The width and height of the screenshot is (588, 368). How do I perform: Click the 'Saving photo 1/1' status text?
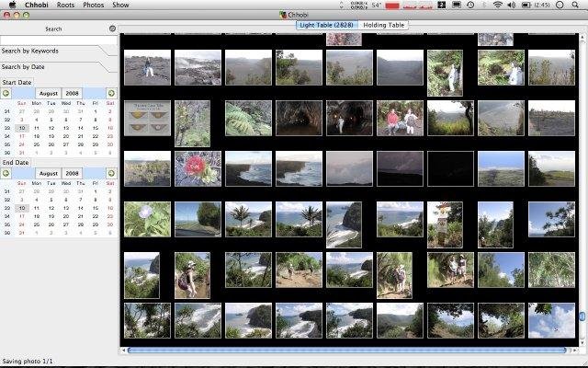point(28,362)
